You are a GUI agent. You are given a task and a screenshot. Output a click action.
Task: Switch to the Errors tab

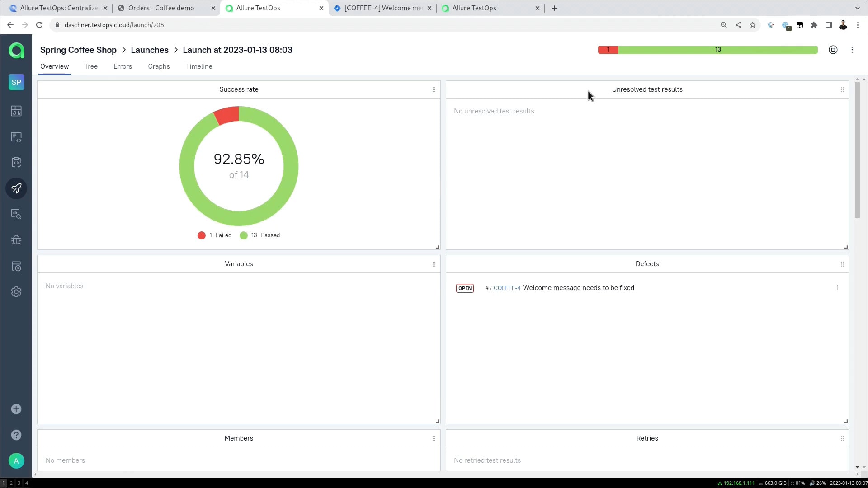point(122,66)
